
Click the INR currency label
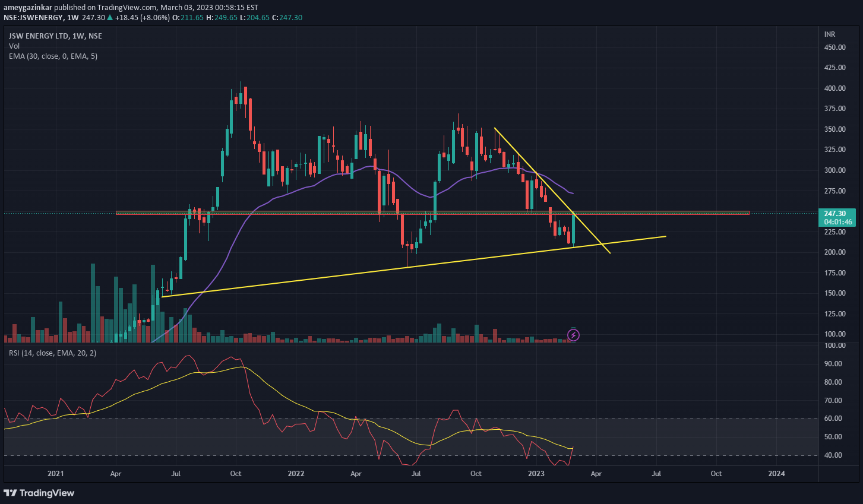830,34
